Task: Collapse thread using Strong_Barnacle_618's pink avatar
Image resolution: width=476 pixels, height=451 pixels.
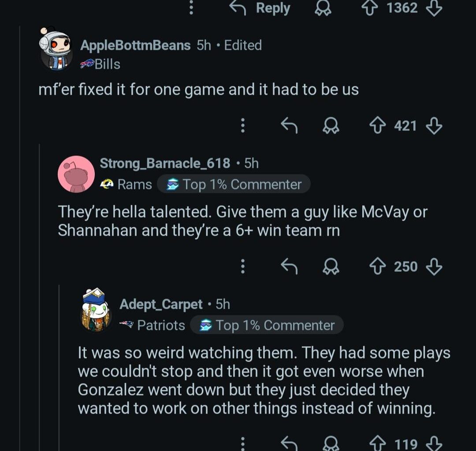Action: point(76,174)
